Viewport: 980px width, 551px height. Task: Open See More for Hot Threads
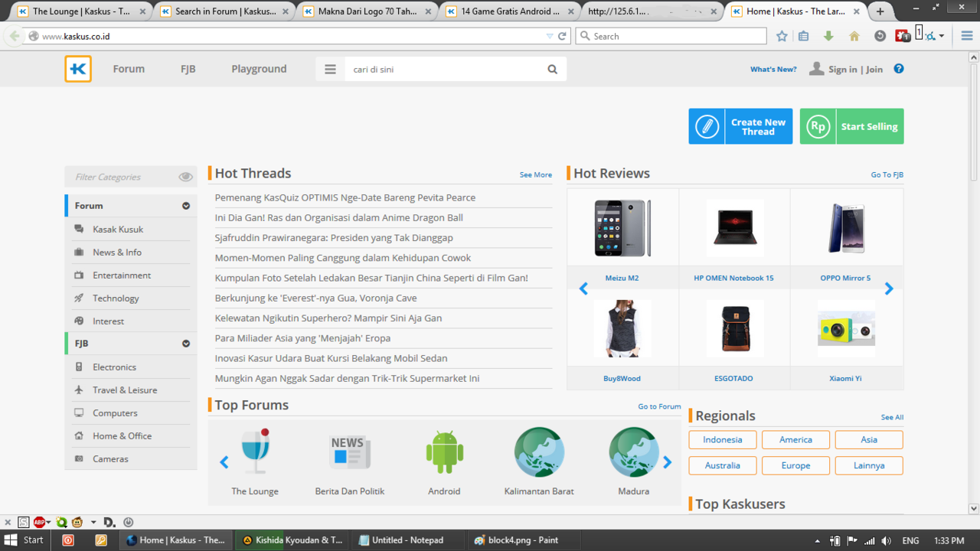[536, 175]
